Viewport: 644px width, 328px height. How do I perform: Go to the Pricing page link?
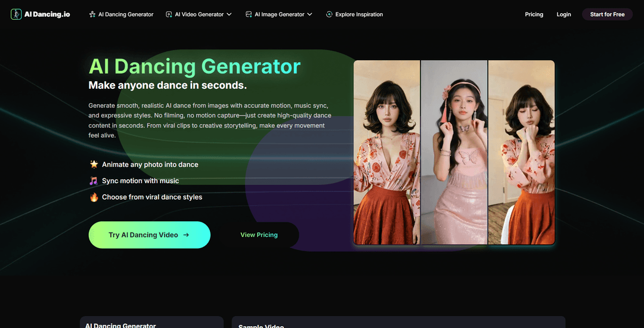click(x=534, y=14)
